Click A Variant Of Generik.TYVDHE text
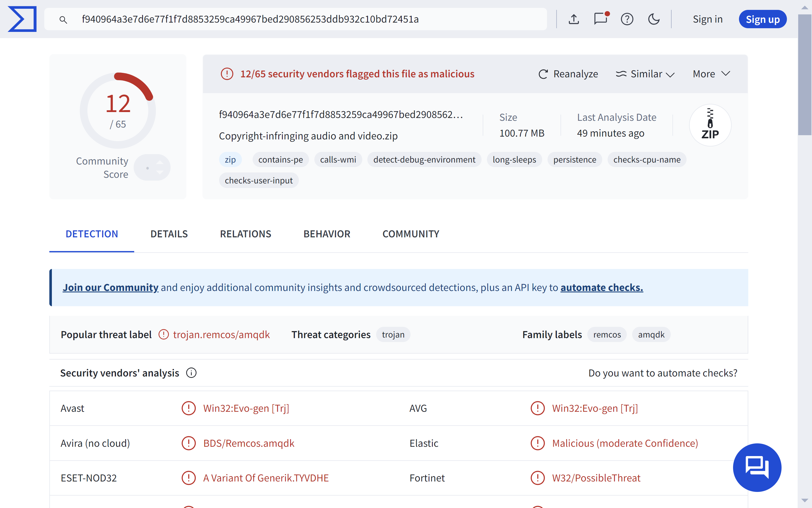Image resolution: width=812 pixels, height=508 pixels. [266, 478]
